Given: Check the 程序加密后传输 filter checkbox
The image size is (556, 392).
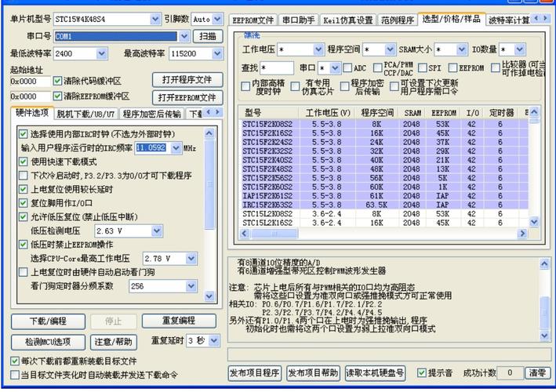Looking at the screenshot, I should [345, 86].
